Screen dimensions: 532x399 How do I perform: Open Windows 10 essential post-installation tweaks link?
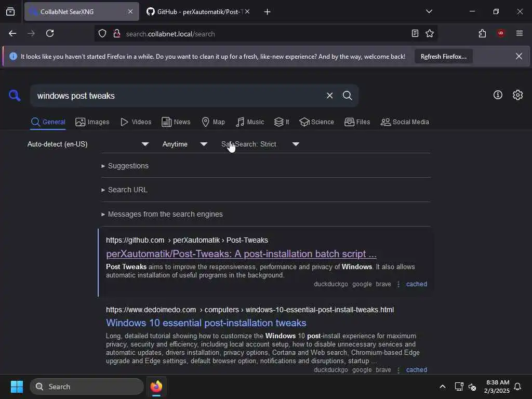[x=206, y=323]
